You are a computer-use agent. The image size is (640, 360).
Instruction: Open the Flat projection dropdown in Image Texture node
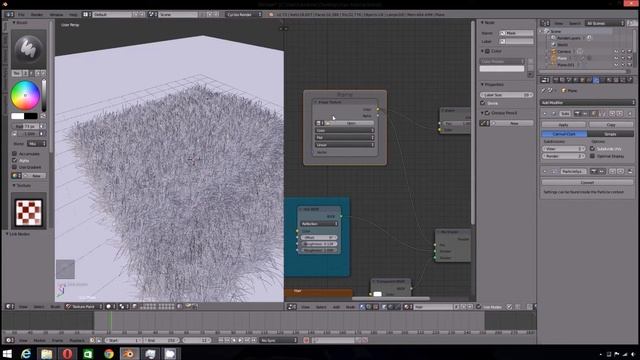point(344,138)
